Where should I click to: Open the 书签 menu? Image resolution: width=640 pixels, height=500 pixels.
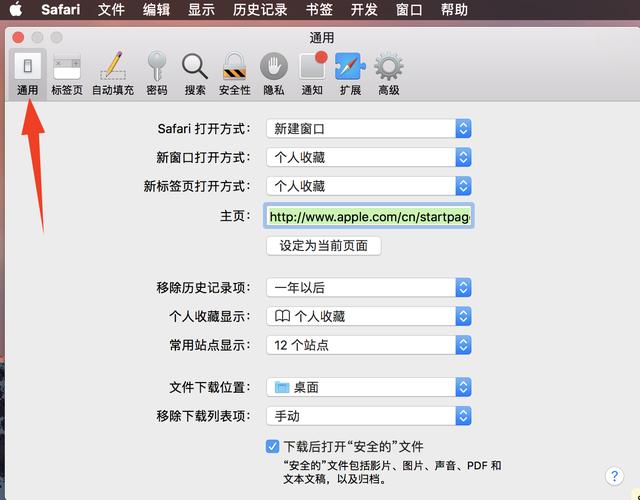[x=319, y=9]
